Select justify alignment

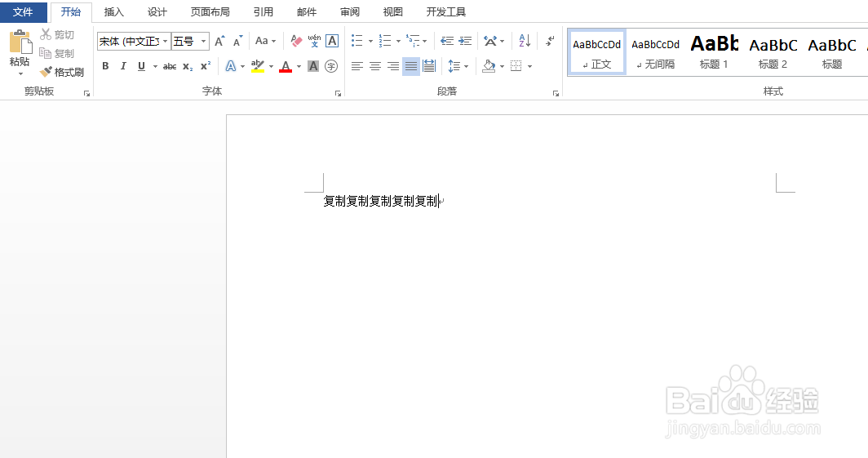(411, 66)
